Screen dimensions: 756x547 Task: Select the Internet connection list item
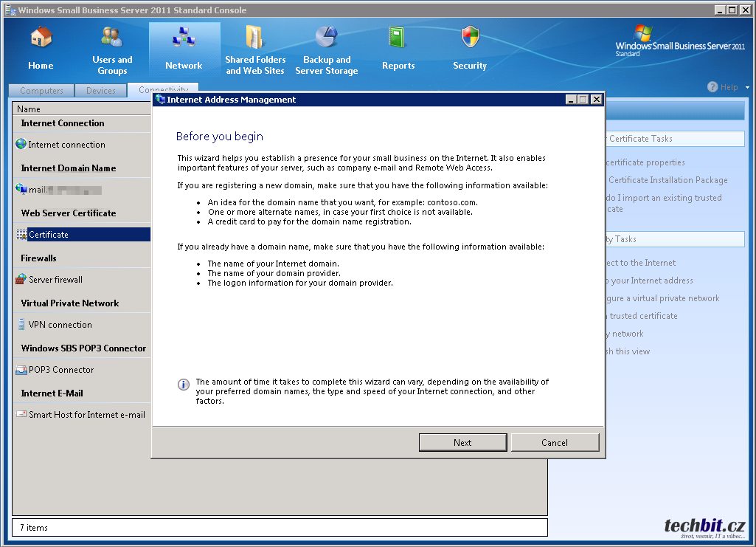tap(66, 145)
